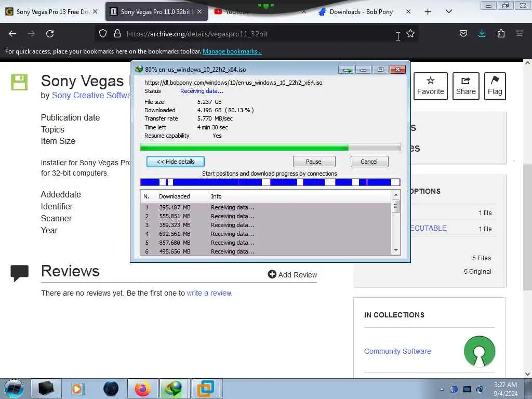Open a new tab with plus button
This screenshot has width=532, height=399.
point(428,12)
